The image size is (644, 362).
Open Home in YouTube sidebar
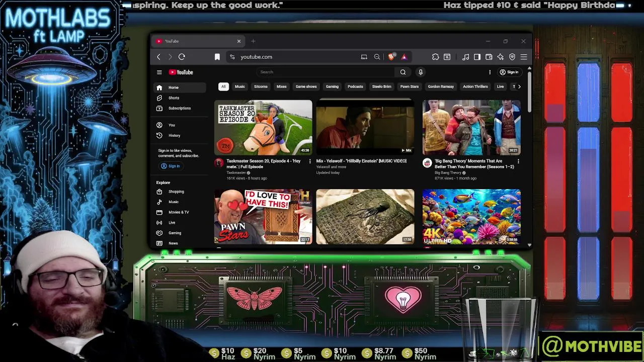(x=179, y=87)
